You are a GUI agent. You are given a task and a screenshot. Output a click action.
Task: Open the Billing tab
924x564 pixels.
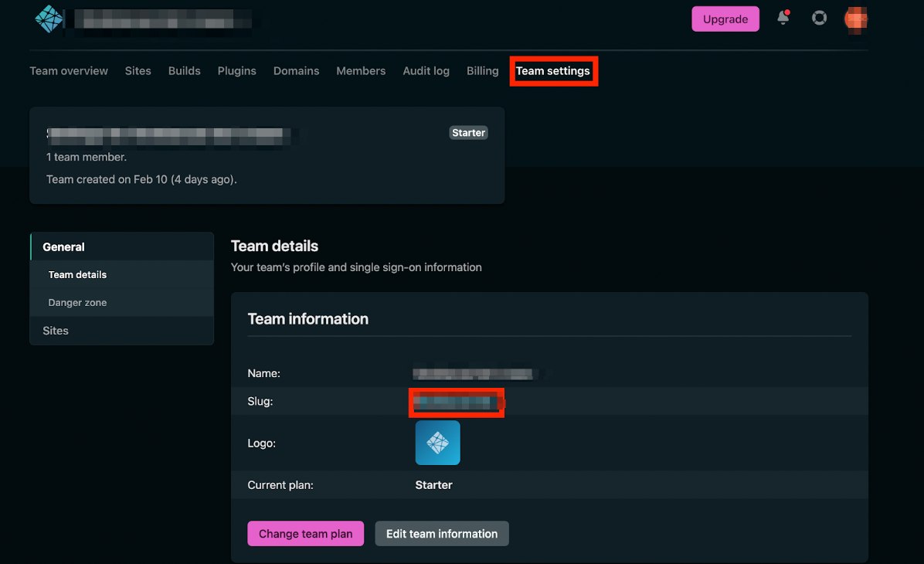click(x=482, y=71)
